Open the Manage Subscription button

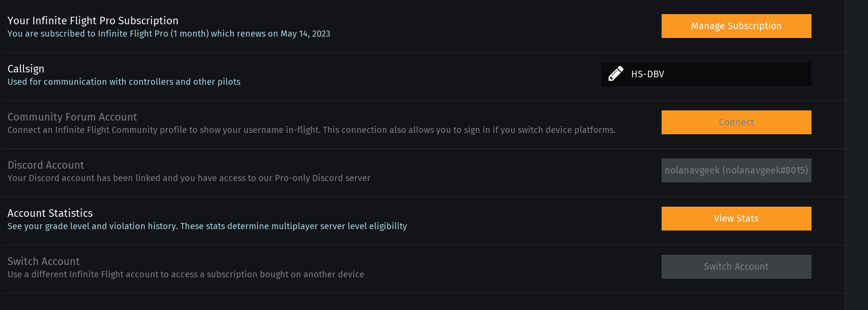pos(736,26)
